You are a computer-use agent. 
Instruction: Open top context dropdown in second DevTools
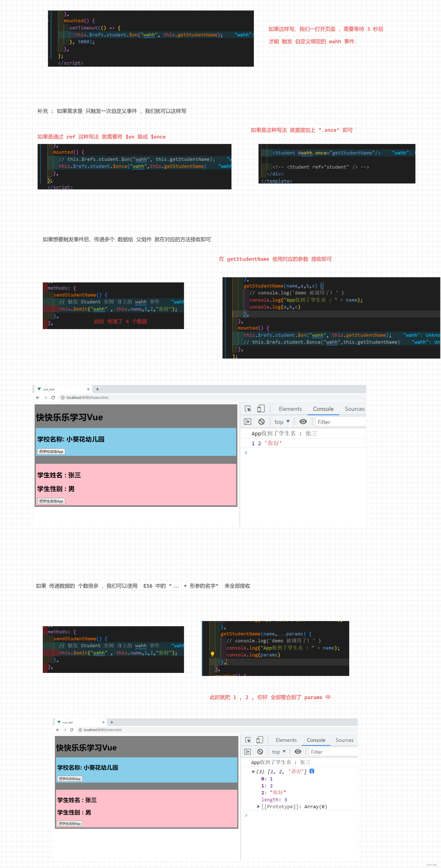[279, 752]
